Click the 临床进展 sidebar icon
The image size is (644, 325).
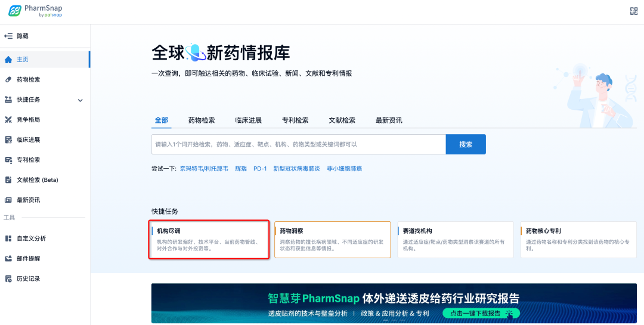tap(8, 140)
